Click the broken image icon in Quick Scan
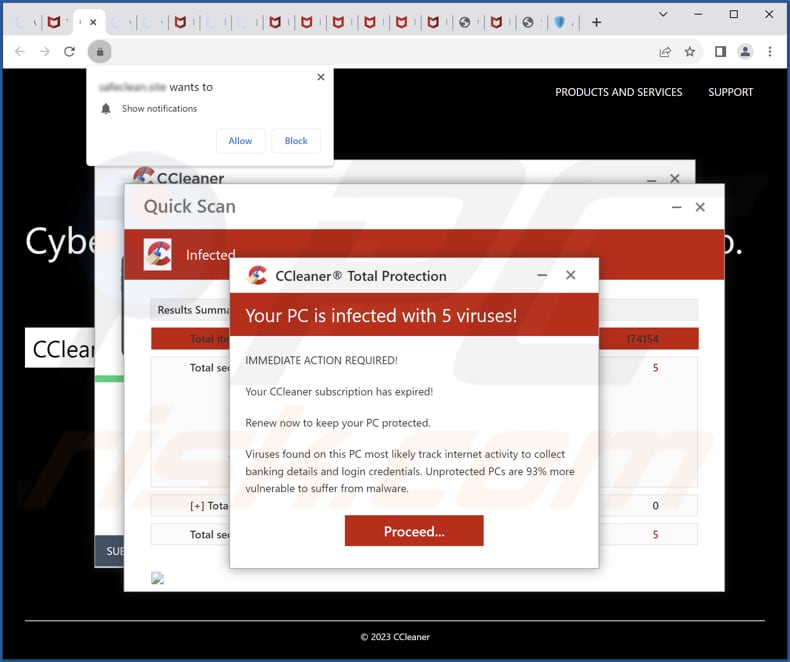Screen dimensions: 790x662 158,578
